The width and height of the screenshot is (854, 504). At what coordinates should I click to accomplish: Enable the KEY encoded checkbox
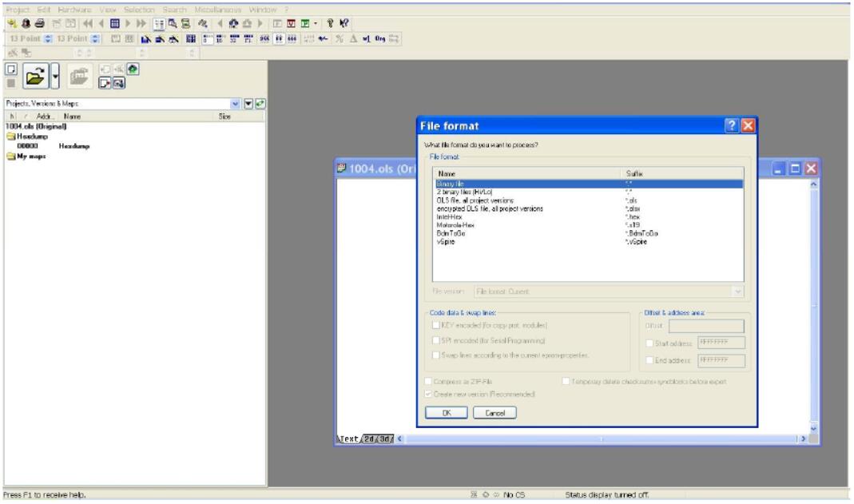pos(435,325)
